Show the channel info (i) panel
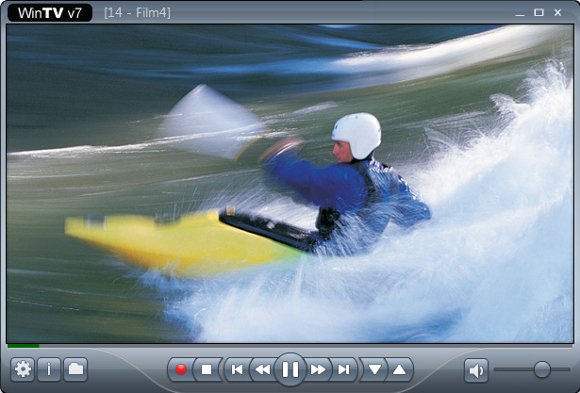Image resolution: width=580 pixels, height=393 pixels. click(x=49, y=369)
